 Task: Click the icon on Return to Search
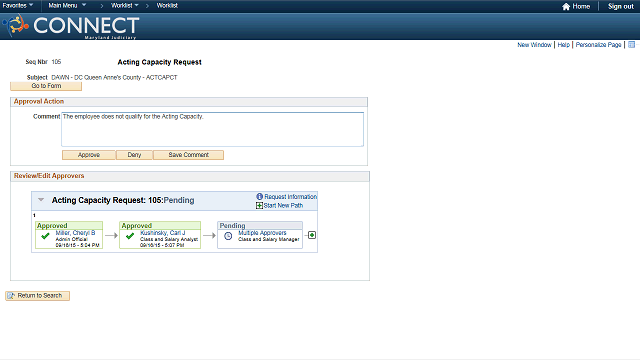[x=11, y=296]
